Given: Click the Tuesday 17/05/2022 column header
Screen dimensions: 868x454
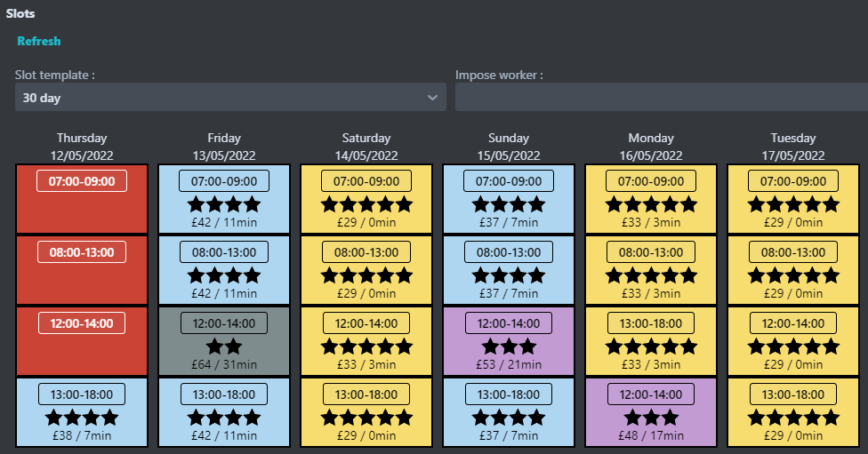Looking at the screenshot, I should (x=793, y=147).
